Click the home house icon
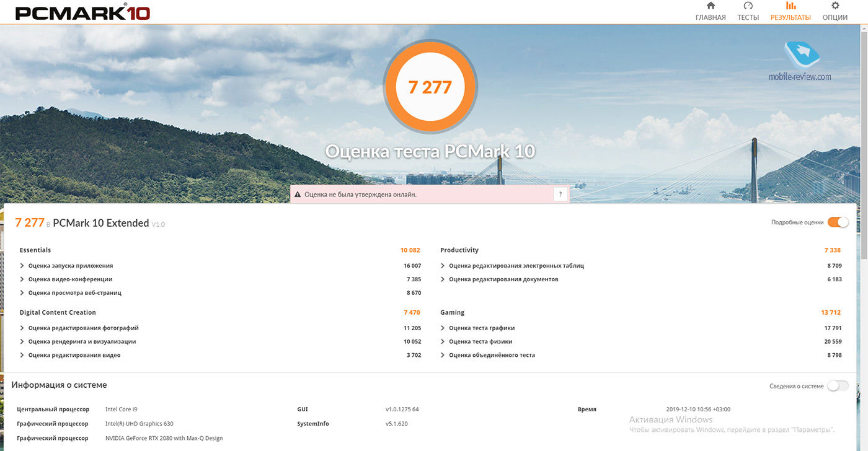 [x=711, y=6]
